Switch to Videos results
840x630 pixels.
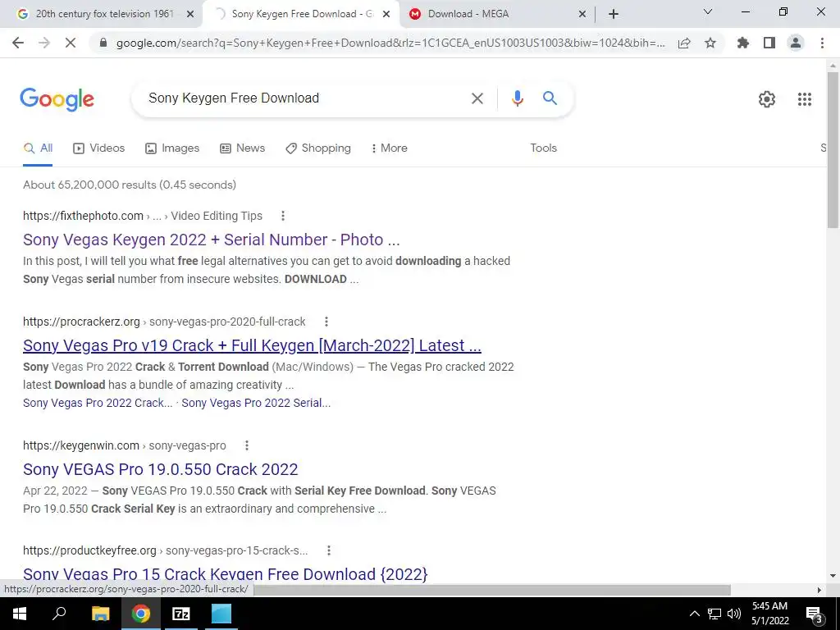point(98,148)
